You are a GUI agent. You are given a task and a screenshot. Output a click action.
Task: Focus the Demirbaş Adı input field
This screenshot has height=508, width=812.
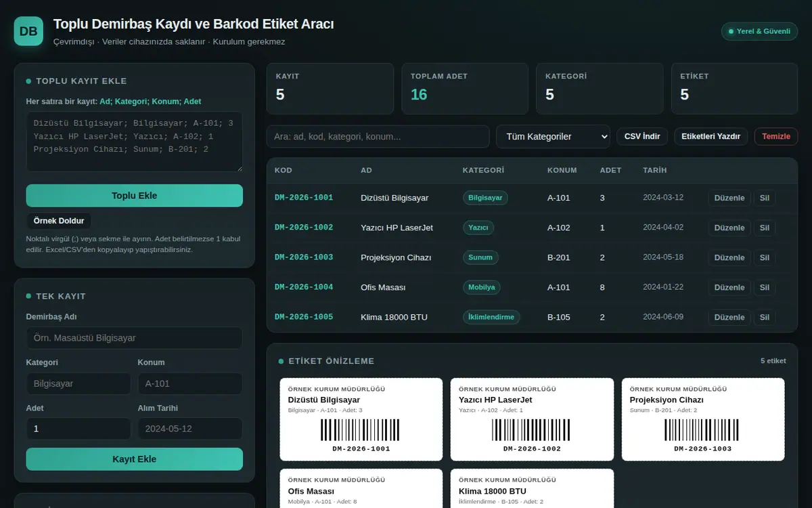[134, 338]
